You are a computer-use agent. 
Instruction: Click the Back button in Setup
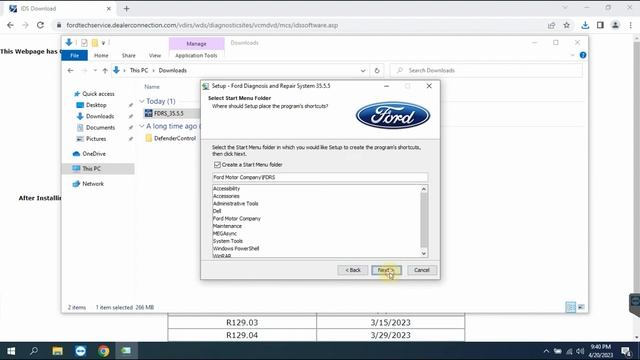353,270
